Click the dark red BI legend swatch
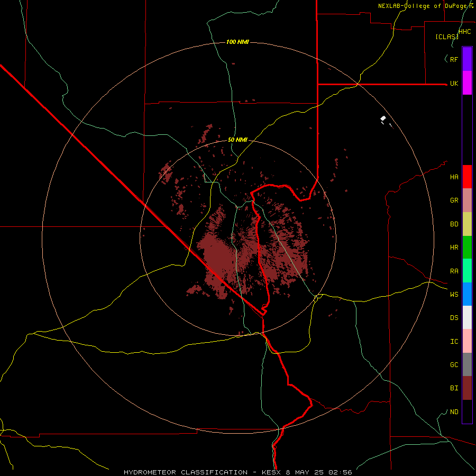The width and height of the screenshot is (476, 476). 467,388
